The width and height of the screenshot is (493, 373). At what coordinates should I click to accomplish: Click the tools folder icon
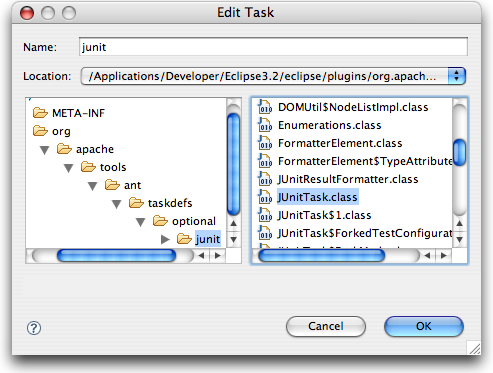pyautogui.click(x=88, y=167)
